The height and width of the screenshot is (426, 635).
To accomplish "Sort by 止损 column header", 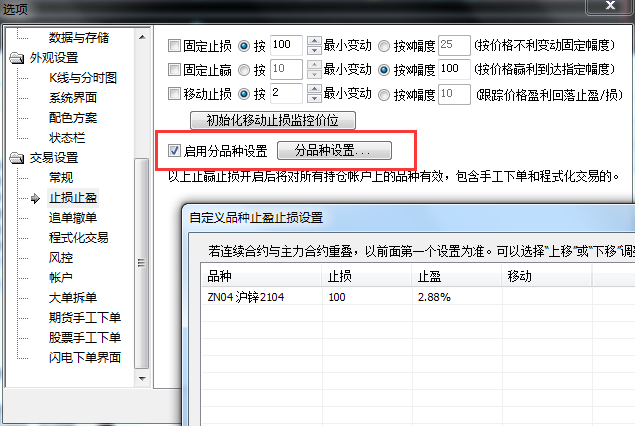I will coord(367,276).
